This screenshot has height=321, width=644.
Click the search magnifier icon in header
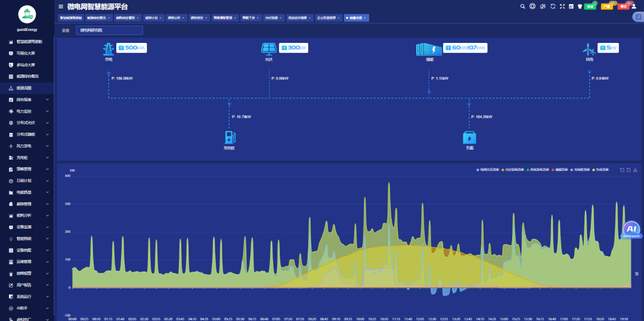point(523,7)
